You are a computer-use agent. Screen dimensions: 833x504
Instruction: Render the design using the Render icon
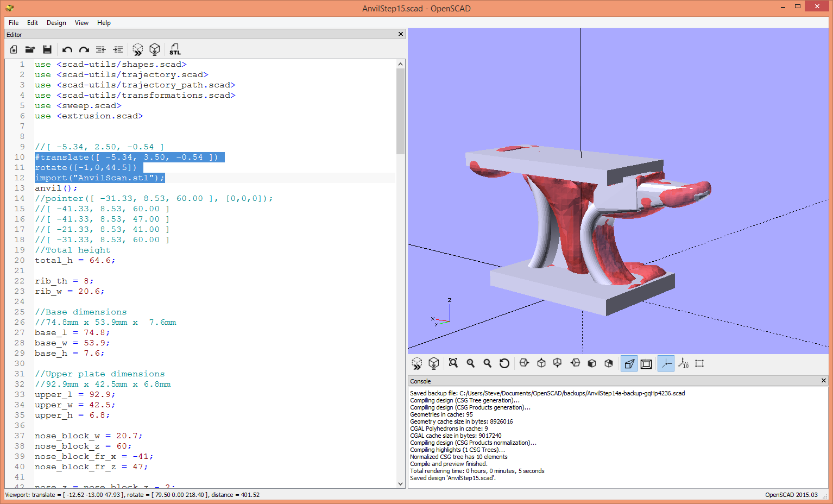[155, 49]
